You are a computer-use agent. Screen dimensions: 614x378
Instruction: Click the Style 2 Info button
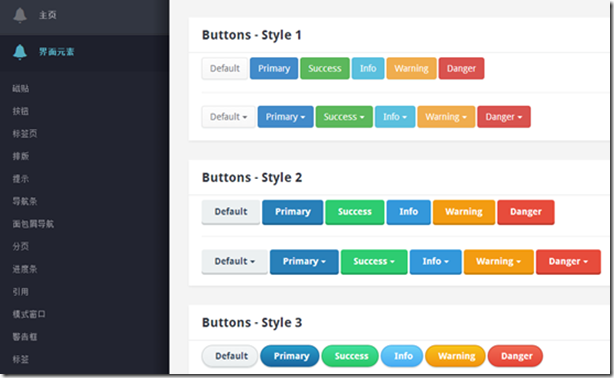coord(408,212)
